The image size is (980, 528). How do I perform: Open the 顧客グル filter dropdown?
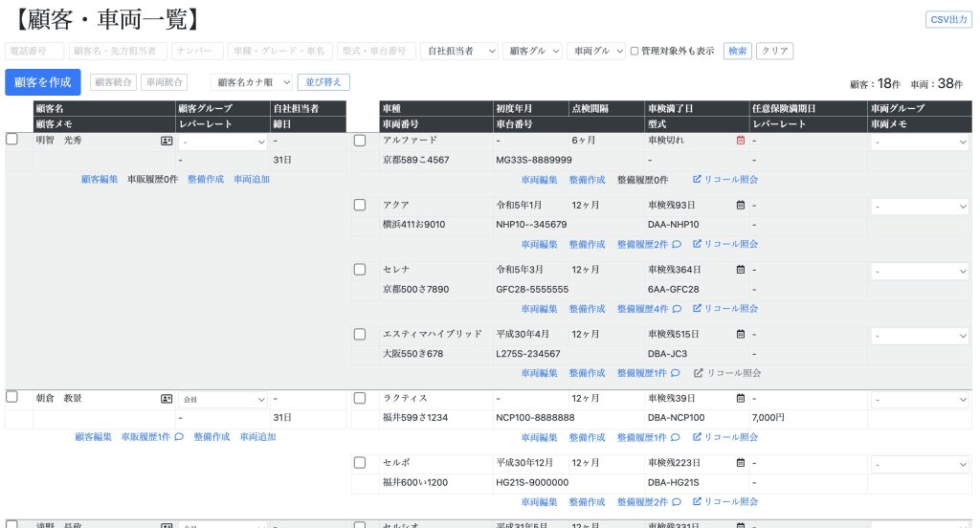click(532, 52)
